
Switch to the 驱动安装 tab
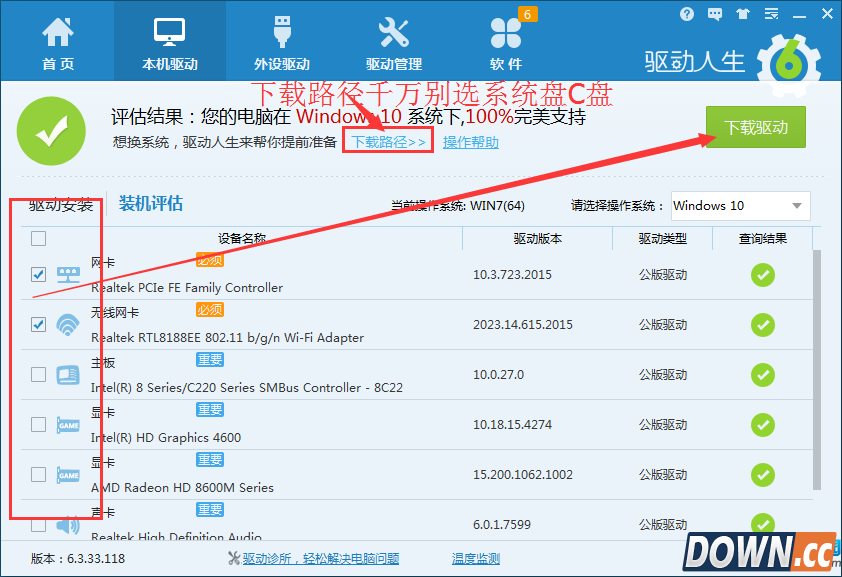point(61,205)
